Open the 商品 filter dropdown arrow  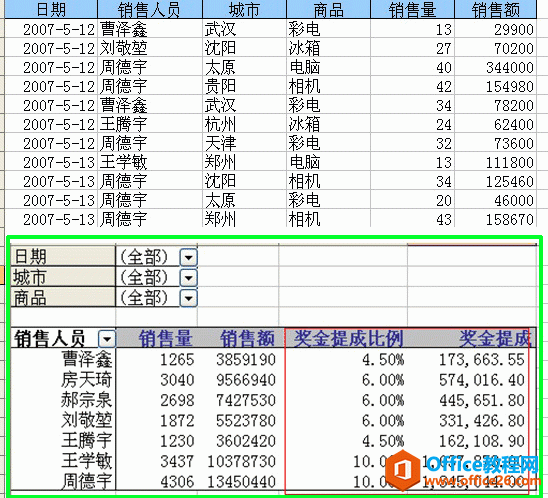[x=189, y=298]
